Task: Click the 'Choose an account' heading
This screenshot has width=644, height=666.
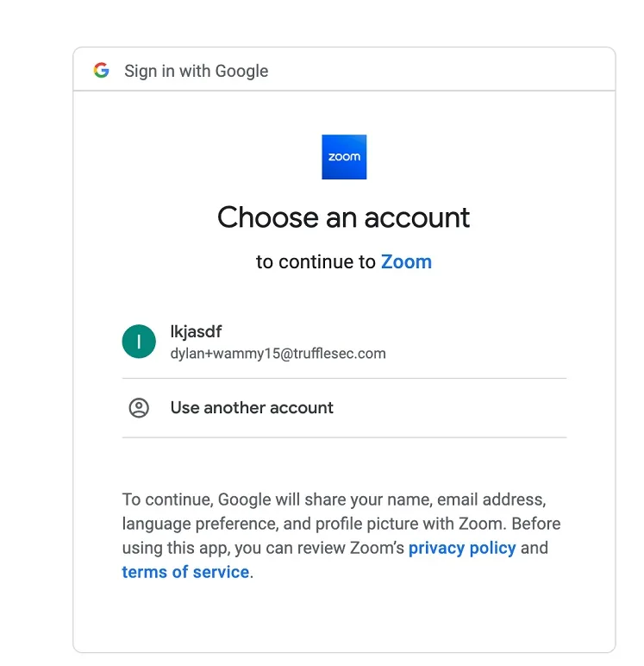Action: (343, 217)
